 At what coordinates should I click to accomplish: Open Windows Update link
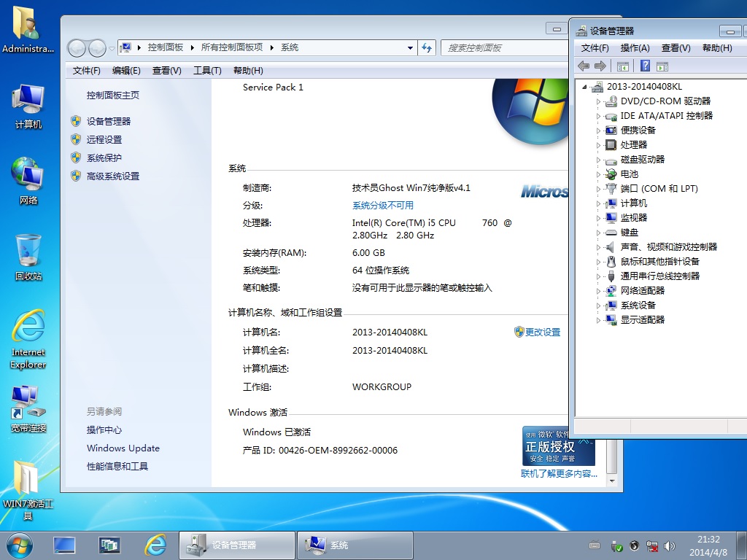(x=123, y=448)
